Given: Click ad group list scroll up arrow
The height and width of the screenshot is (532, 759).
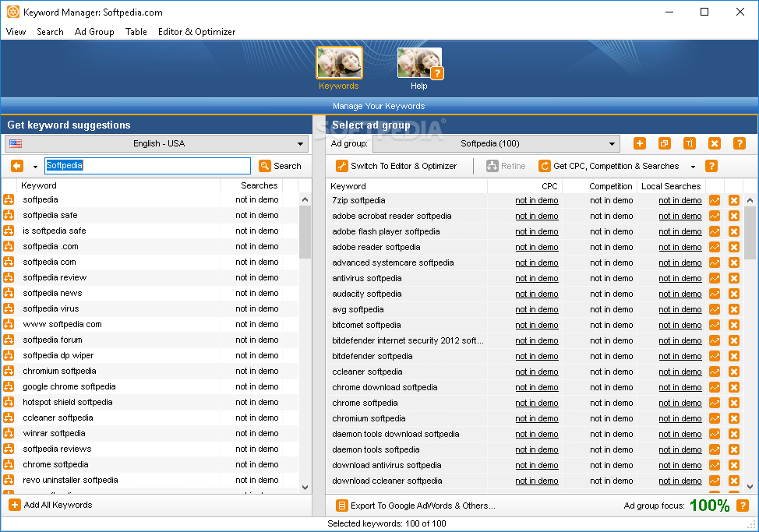Looking at the screenshot, I should pyautogui.click(x=750, y=199).
